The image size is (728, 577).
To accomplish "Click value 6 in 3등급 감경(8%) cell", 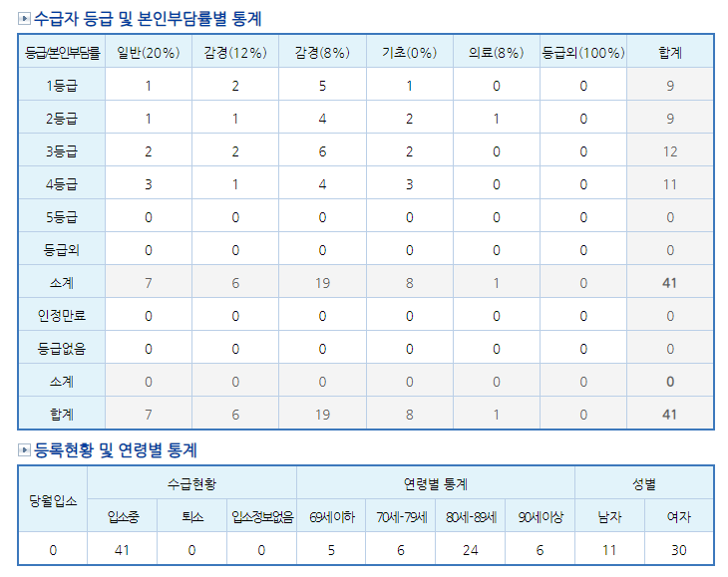I will 323,151.
